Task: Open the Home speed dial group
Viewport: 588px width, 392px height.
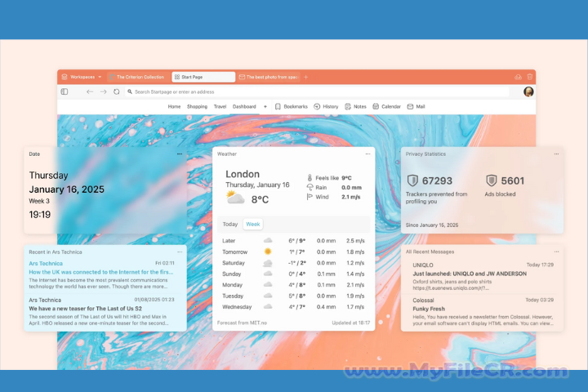Action: pyautogui.click(x=174, y=106)
